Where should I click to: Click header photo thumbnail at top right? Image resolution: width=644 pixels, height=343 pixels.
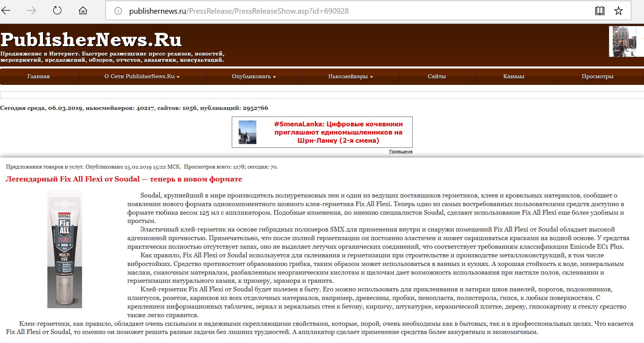click(625, 41)
